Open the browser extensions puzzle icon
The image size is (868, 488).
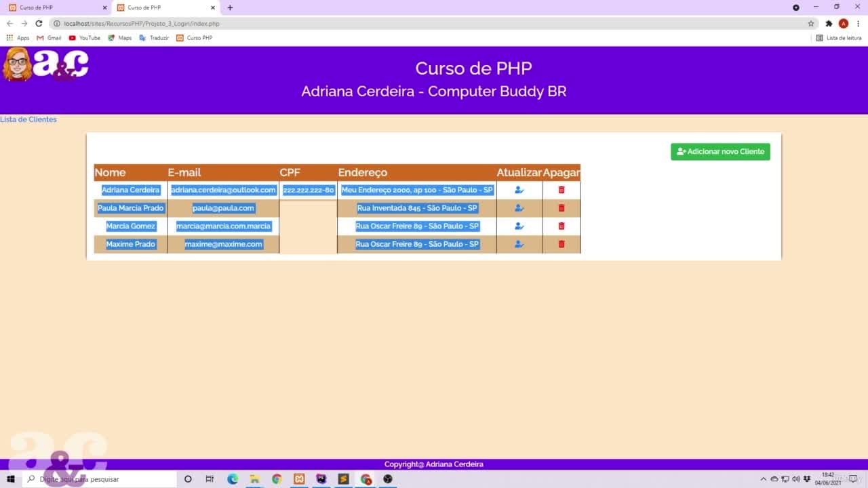[829, 23]
